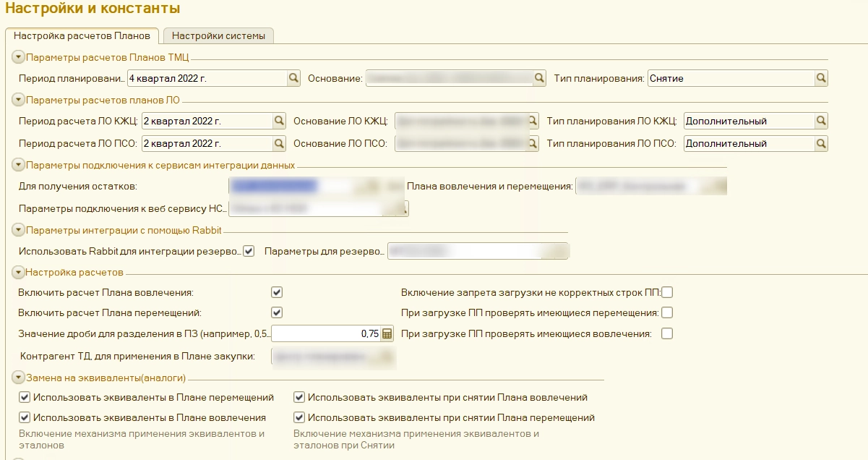
Task: Click magnifier icon for Период расчета ЛО КЖЦ
Action: (x=279, y=122)
